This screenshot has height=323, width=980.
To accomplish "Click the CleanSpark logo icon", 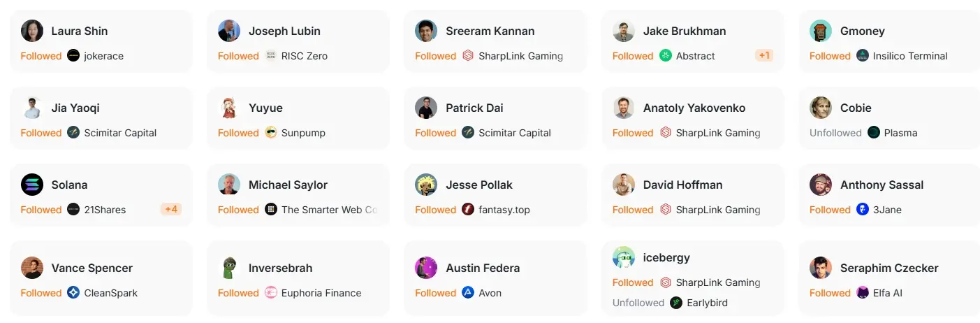I will click(73, 293).
